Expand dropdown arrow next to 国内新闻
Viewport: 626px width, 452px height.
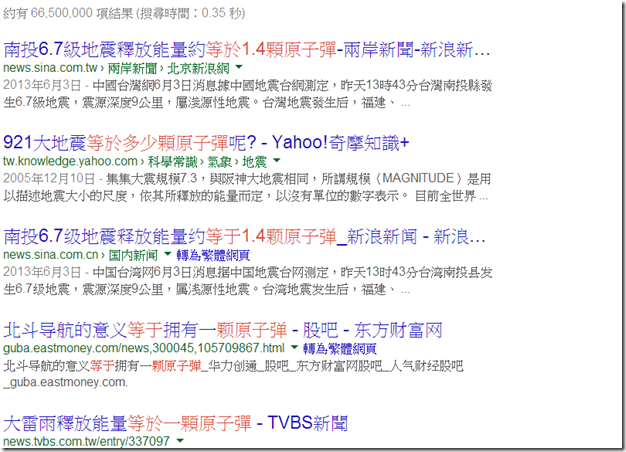click(167, 254)
